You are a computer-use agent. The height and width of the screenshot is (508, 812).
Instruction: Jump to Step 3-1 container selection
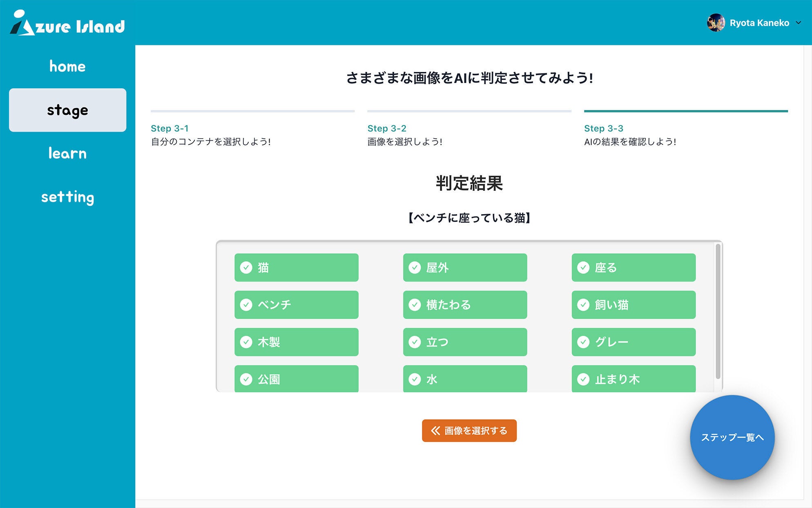click(x=170, y=128)
